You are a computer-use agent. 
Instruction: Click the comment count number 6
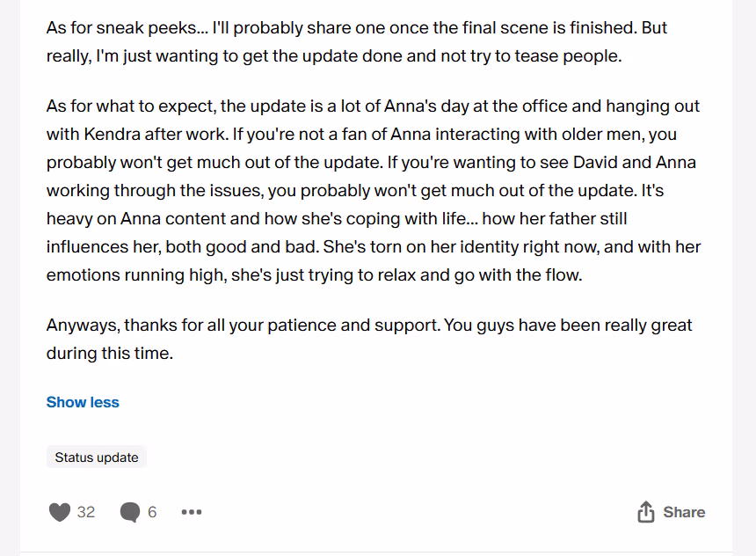152,512
